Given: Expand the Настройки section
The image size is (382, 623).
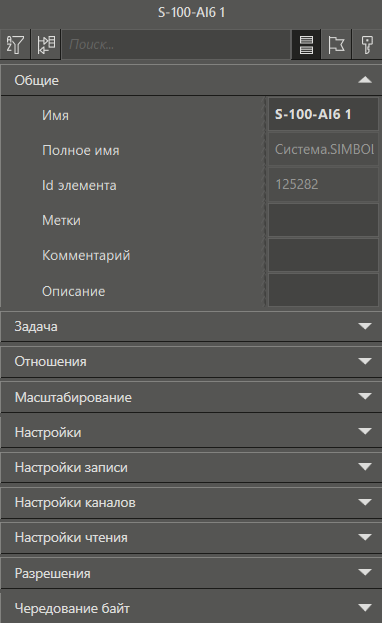Looking at the screenshot, I should (191, 432).
